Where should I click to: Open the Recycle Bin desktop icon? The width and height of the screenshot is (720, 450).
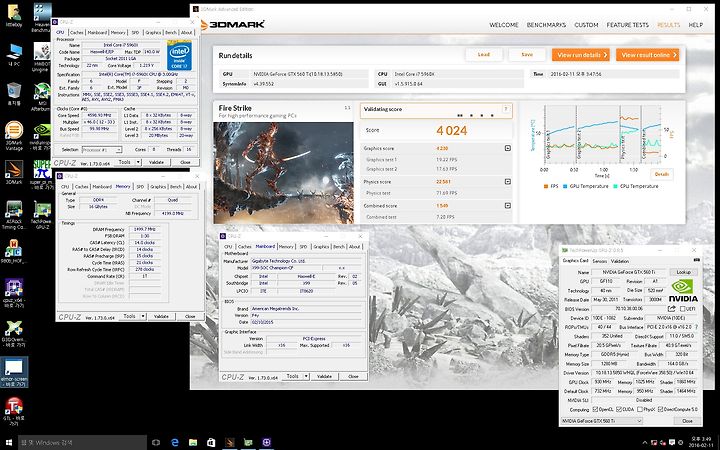click(x=14, y=94)
